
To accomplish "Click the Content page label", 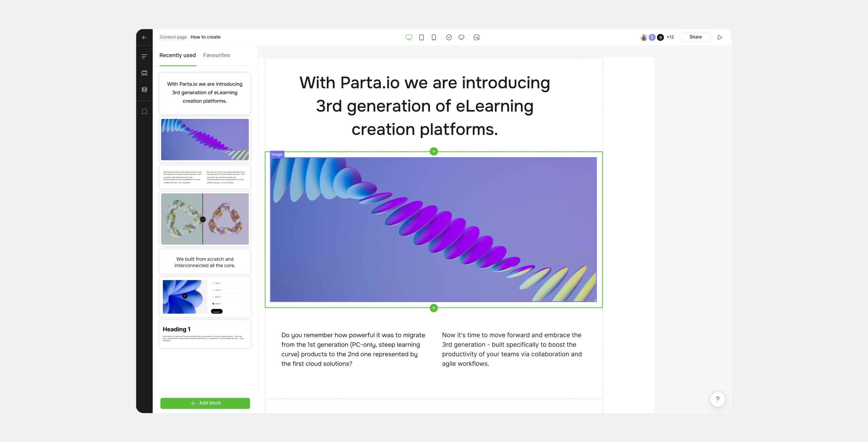I will click(173, 37).
